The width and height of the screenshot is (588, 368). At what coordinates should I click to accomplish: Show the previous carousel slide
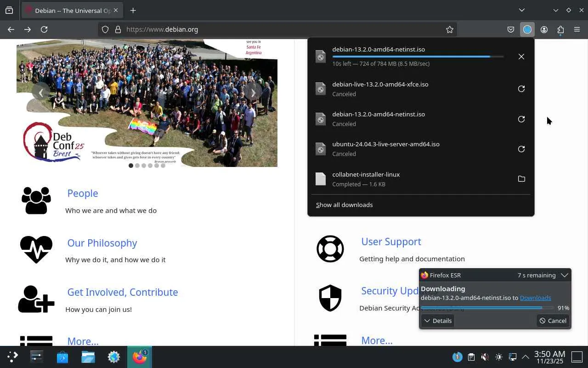[x=41, y=92]
